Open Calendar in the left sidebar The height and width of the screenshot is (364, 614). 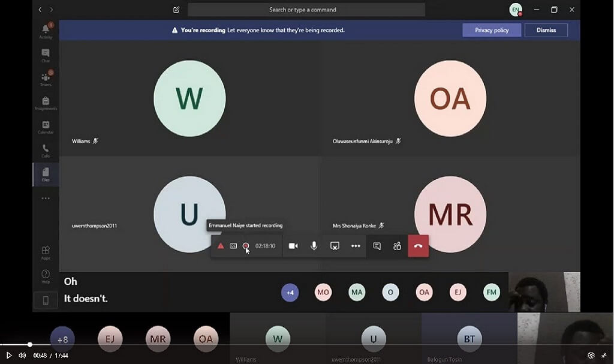click(x=46, y=127)
